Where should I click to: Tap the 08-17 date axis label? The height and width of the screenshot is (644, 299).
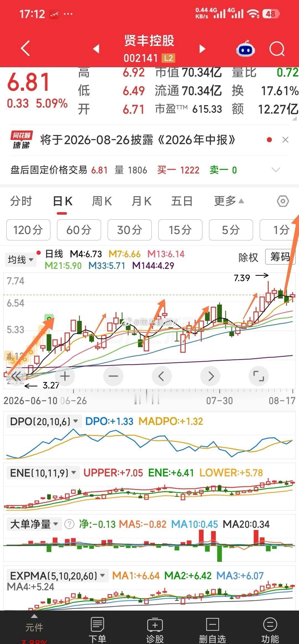[x=282, y=401]
